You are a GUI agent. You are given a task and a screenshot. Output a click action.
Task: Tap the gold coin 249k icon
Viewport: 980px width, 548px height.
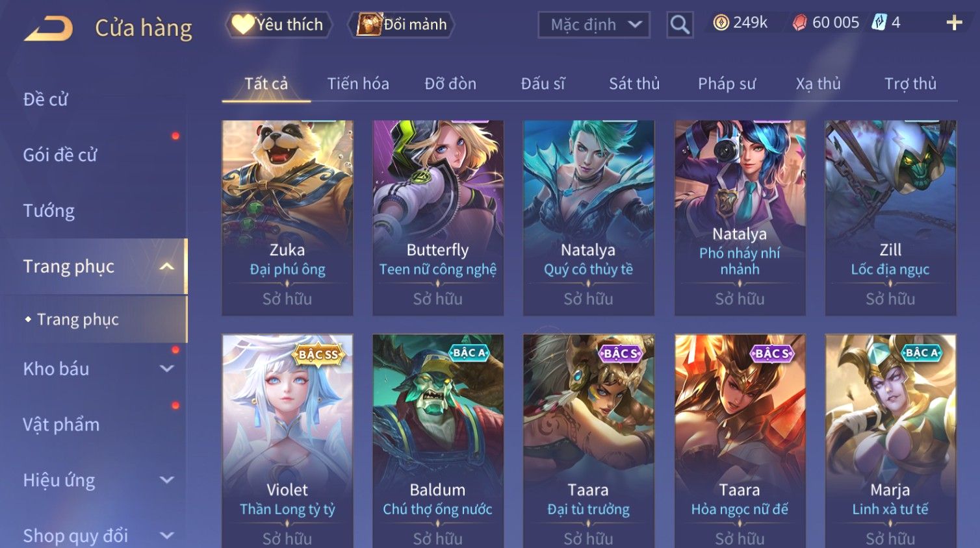click(721, 23)
